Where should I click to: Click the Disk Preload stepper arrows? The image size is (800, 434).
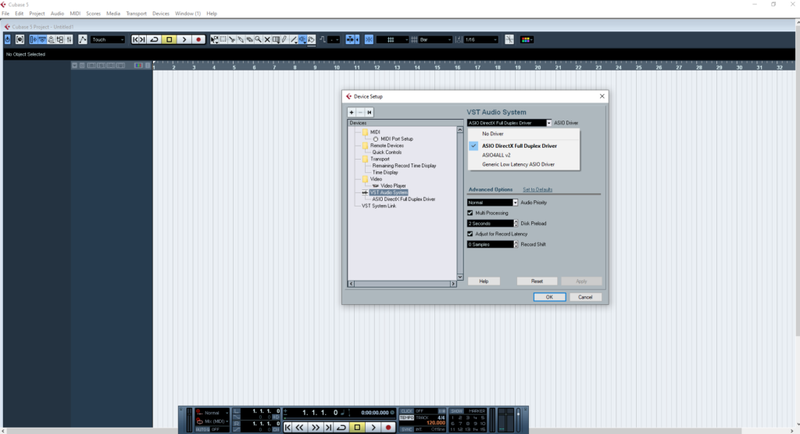(x=516, y=223)
